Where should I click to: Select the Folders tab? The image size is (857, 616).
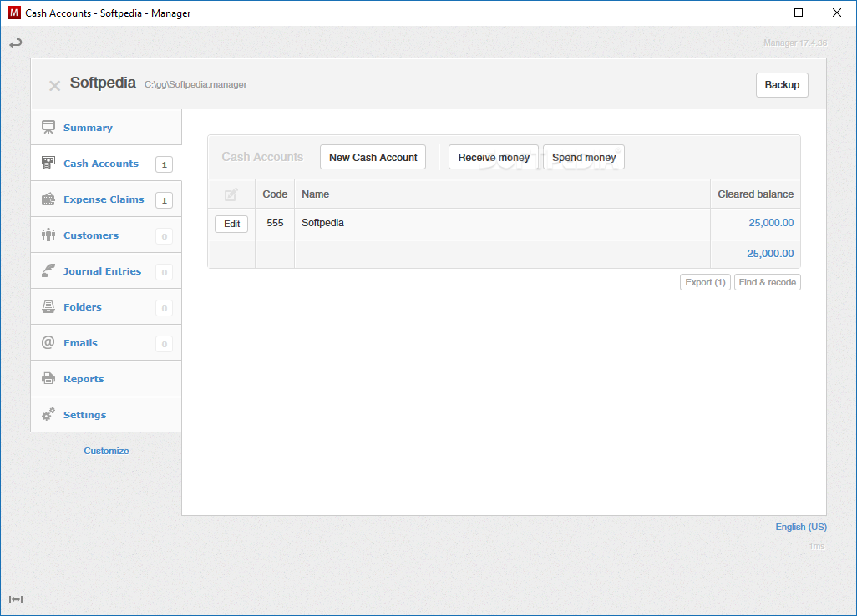[x=106, y=307]
